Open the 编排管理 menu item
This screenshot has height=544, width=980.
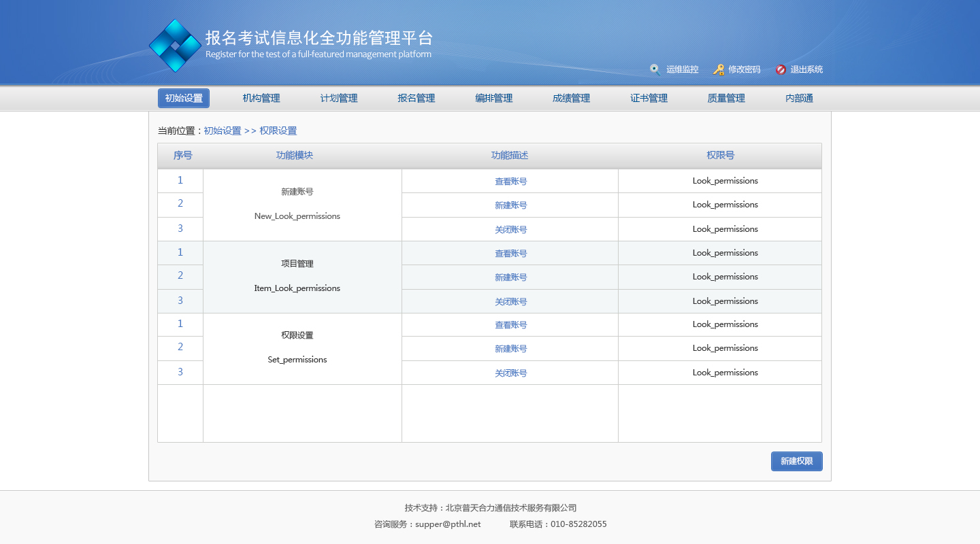point(494,98)
